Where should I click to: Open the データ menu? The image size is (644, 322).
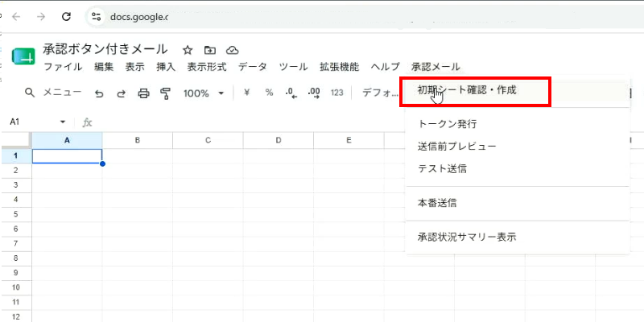pyautogui.click(x=253, y=67)
